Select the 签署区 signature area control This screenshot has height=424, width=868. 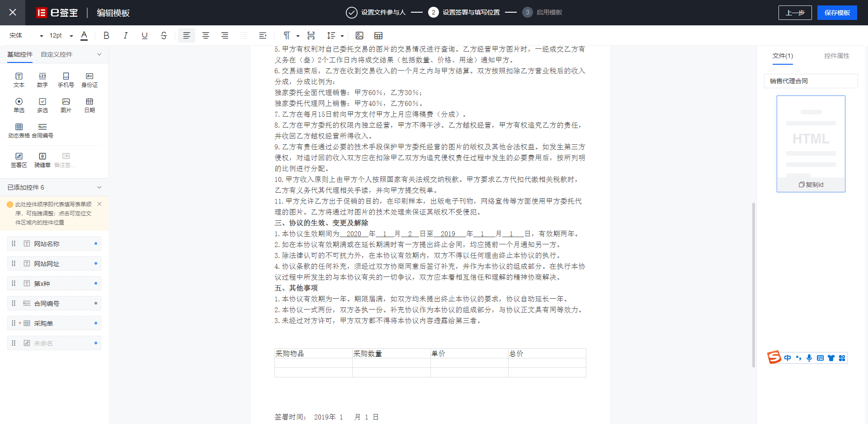tap(19, 160)
